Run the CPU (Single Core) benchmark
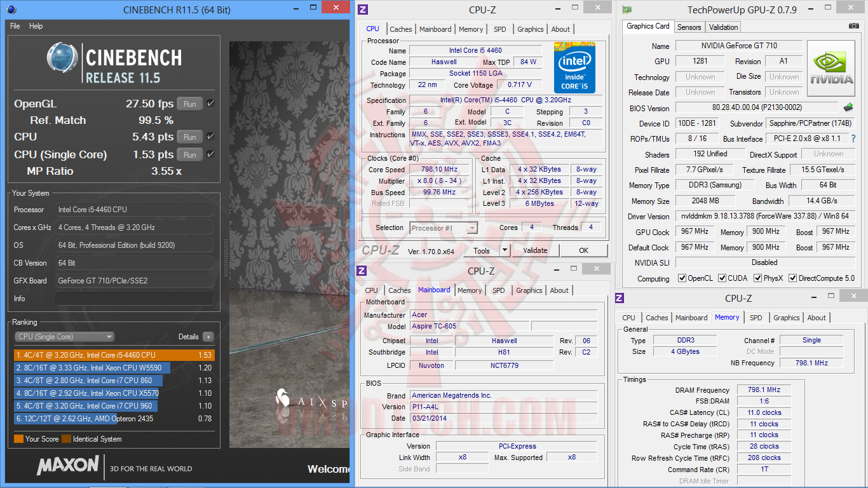 click(x=190, y=154)
